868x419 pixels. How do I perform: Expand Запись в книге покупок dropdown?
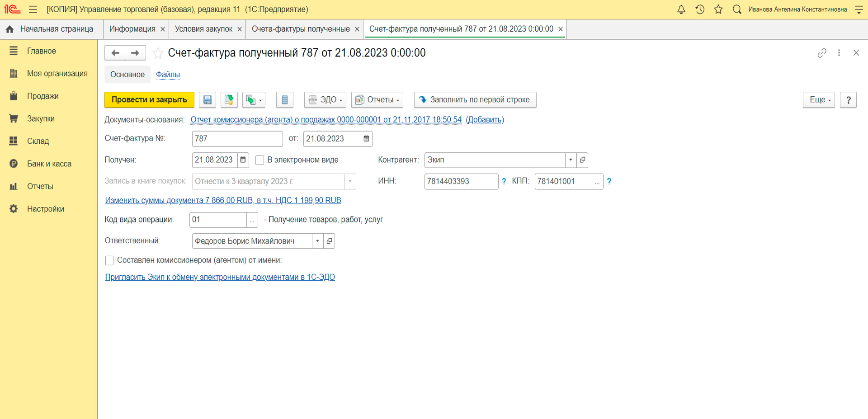coord(350,182)
